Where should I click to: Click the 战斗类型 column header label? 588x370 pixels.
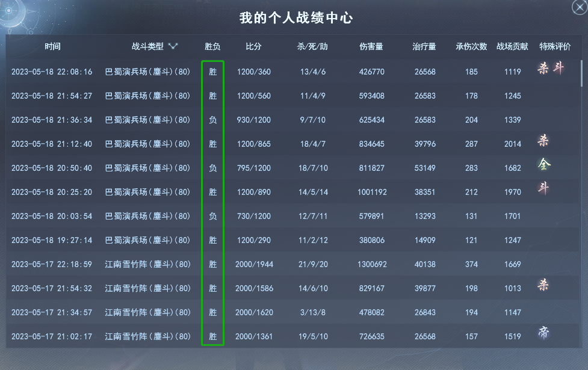coord(147,46)
